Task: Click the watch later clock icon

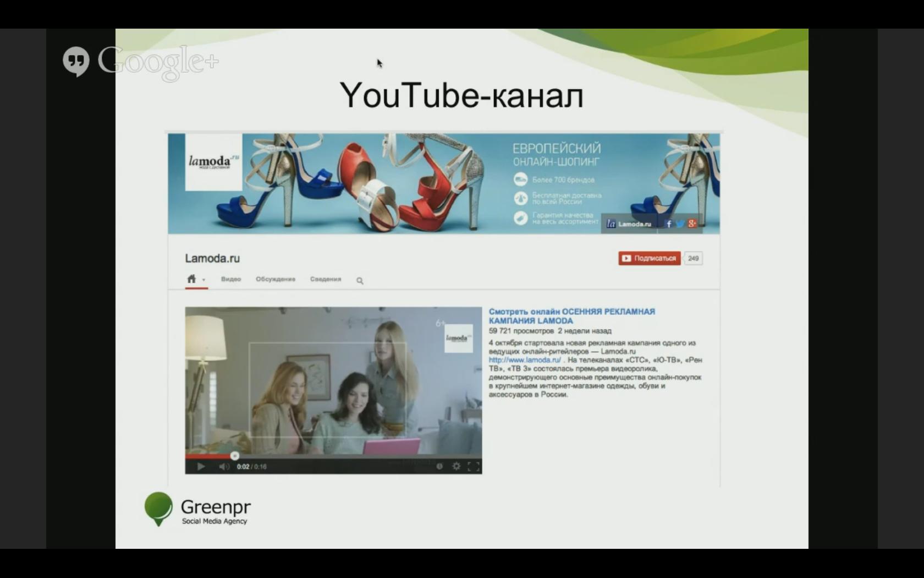Action: click(x=439, y=466)
